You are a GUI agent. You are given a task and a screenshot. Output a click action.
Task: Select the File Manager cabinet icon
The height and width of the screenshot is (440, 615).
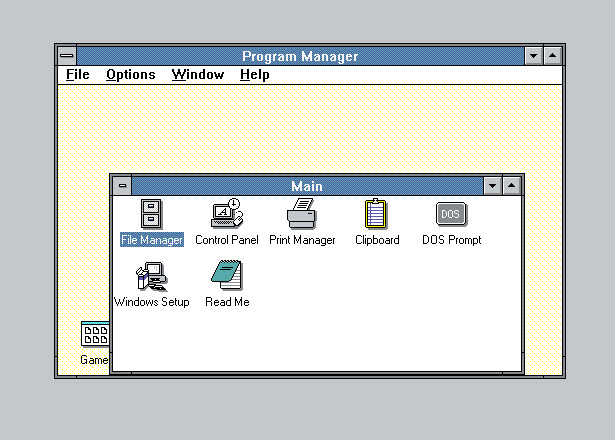click(x=151, y=214)
